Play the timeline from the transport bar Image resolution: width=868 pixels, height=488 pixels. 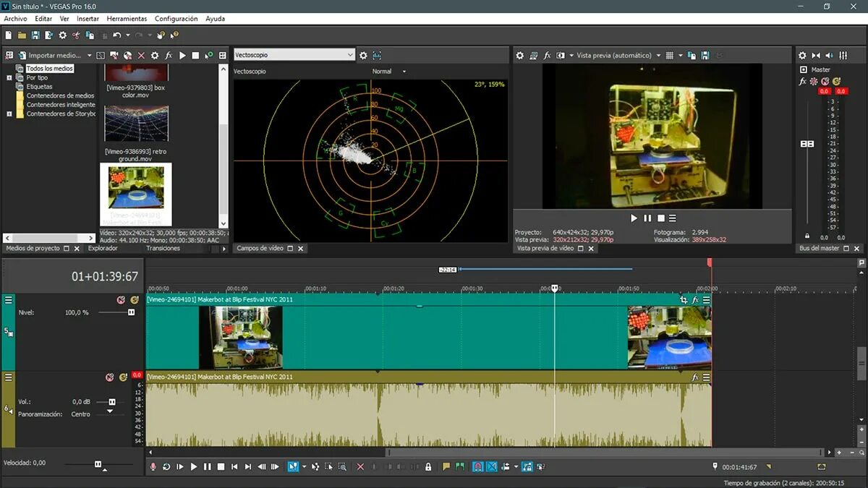click(194, 467)
